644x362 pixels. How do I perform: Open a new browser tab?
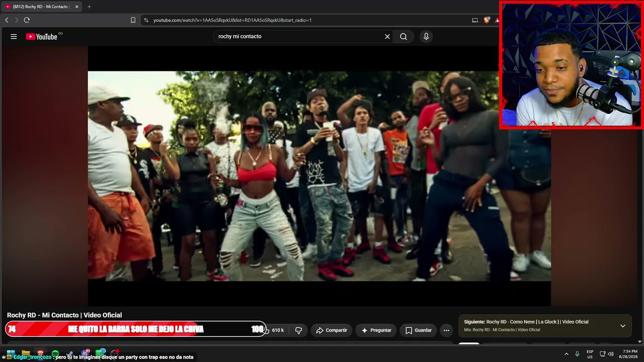click(89, 7)
